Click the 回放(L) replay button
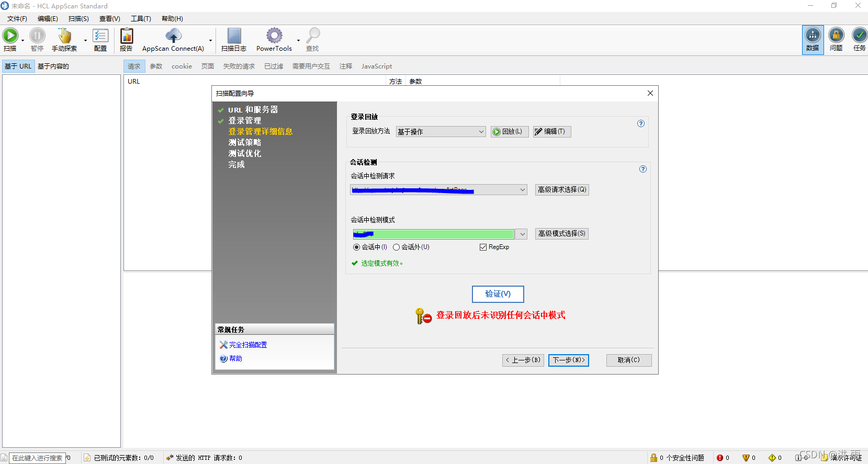The width and height of the screenshot is (868, 464). pos(510,132)
